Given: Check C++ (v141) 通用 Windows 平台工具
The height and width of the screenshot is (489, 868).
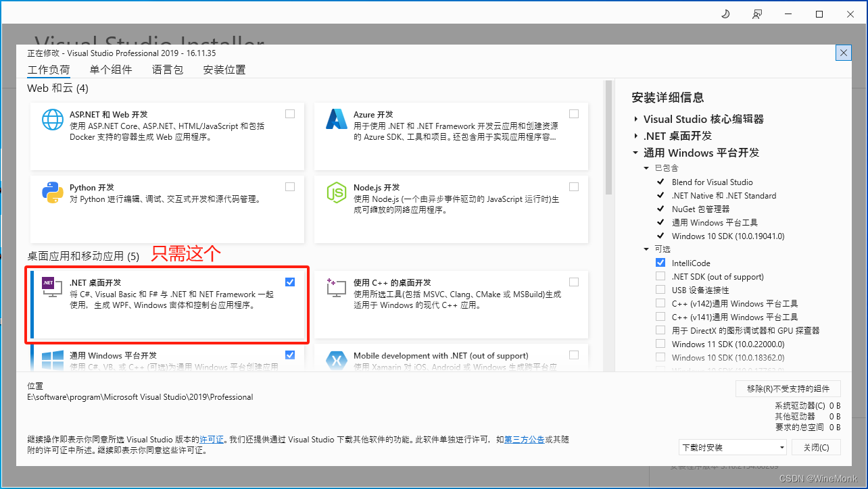Looking at the screenshot, I should (x=660, y=317).
